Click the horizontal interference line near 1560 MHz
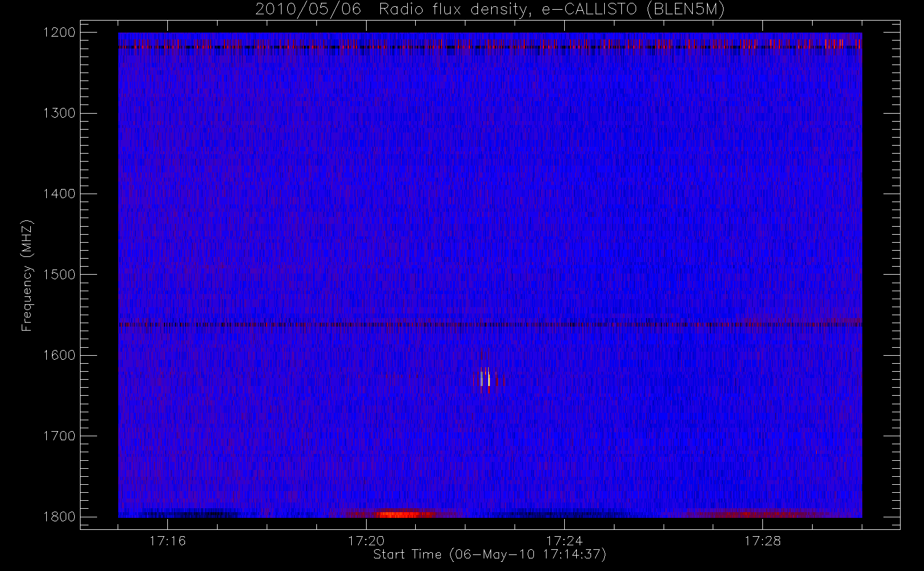The image size is (924, 571). pos(490,324)
